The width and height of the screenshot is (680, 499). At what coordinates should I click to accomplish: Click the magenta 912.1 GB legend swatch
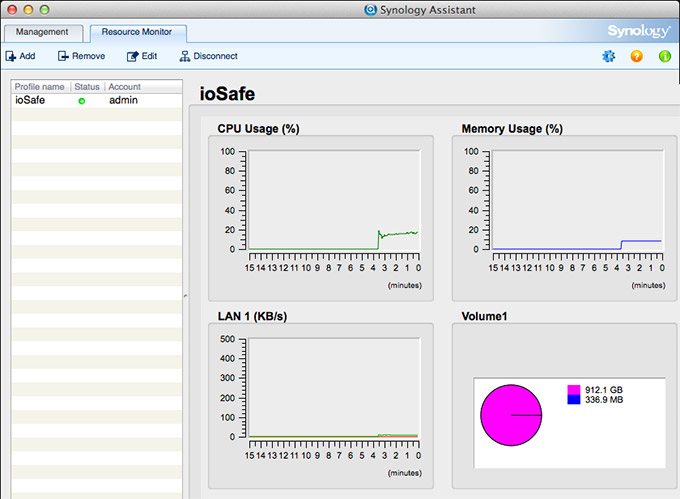[x=574, y=390]
